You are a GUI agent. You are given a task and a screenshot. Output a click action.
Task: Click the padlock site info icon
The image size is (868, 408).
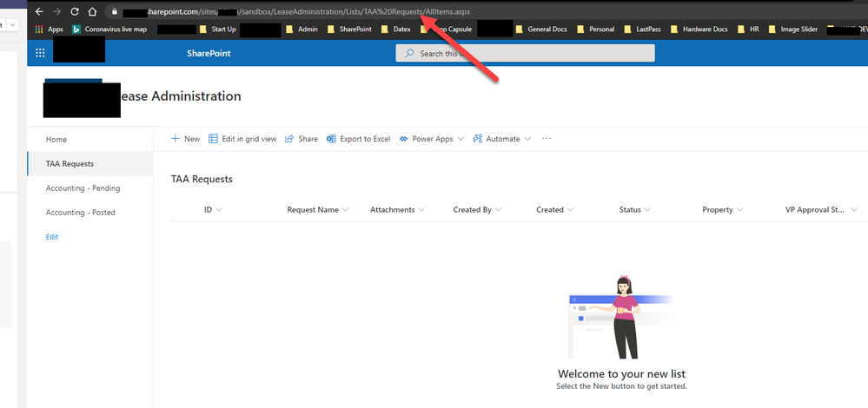(115, 11)
